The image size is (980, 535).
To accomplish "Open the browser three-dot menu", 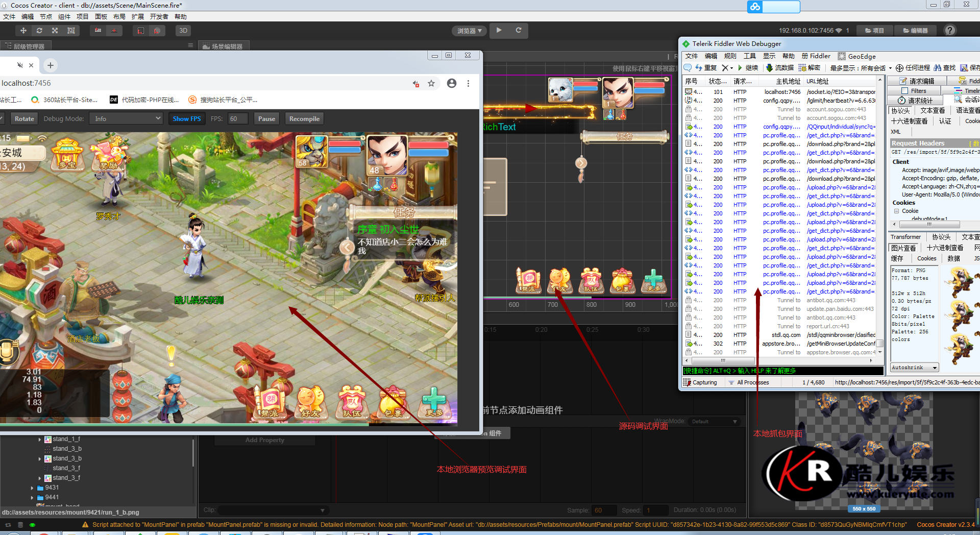I will (468, 83).
